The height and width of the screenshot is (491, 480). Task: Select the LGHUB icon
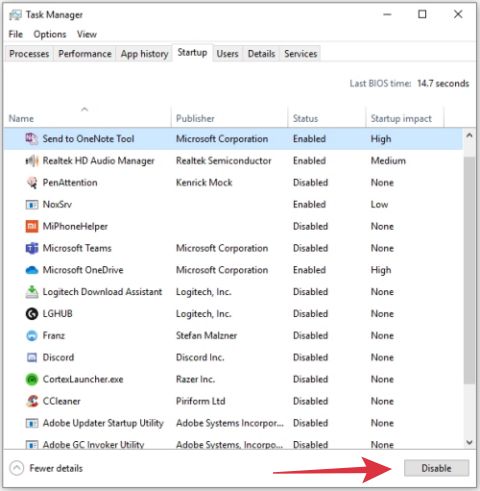point(32,314)
